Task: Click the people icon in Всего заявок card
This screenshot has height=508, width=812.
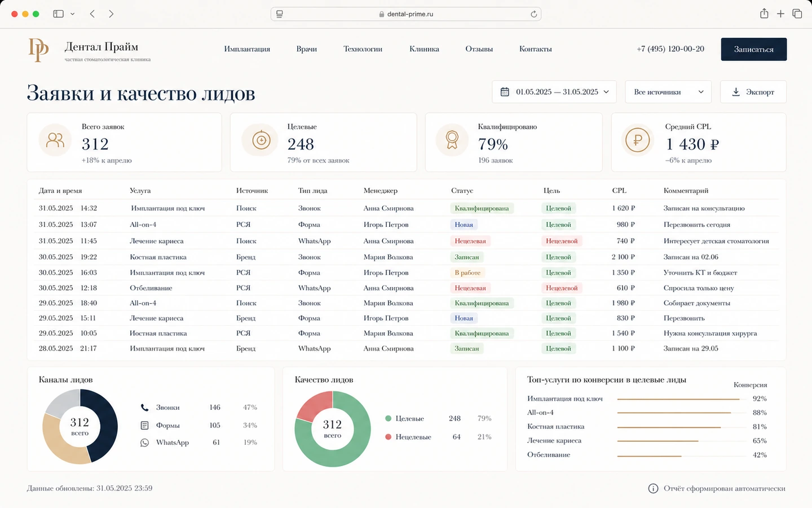Action: coord(55,139)
